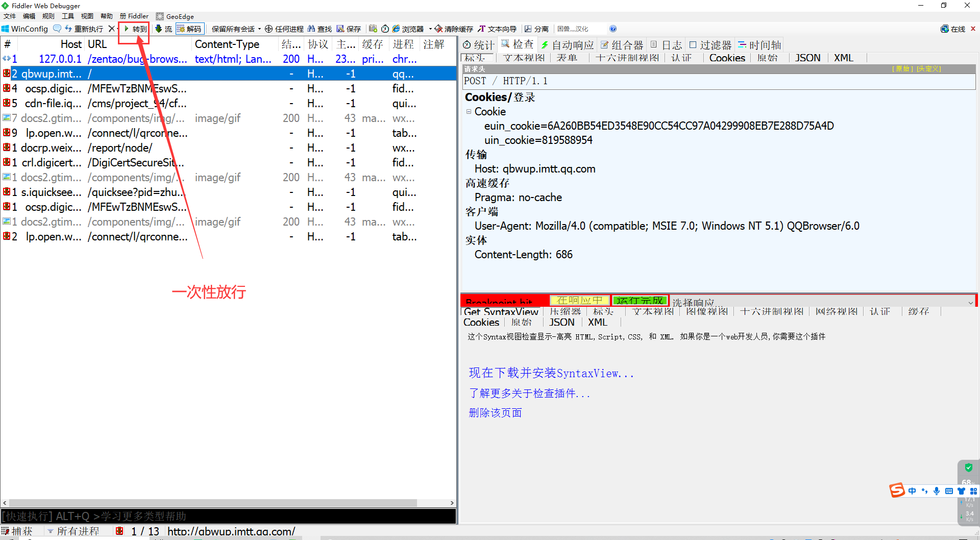The width and height of the screenshot is (980, 540).
Task: Switch to the 自动响应 tab
Action: [568, 45]
